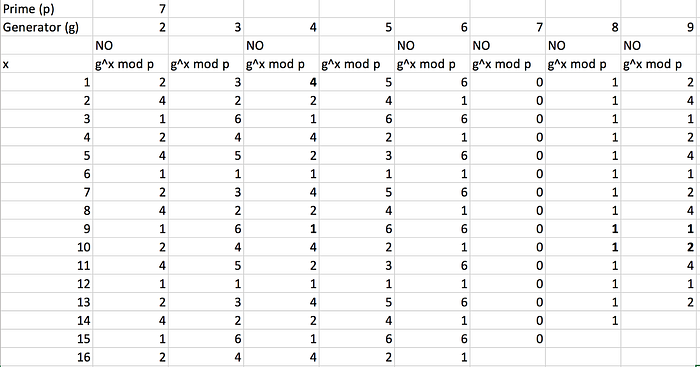Click row 16 value 1 in generator 6 column
Viewport: 700px width, 367px height.
(432, 357)
